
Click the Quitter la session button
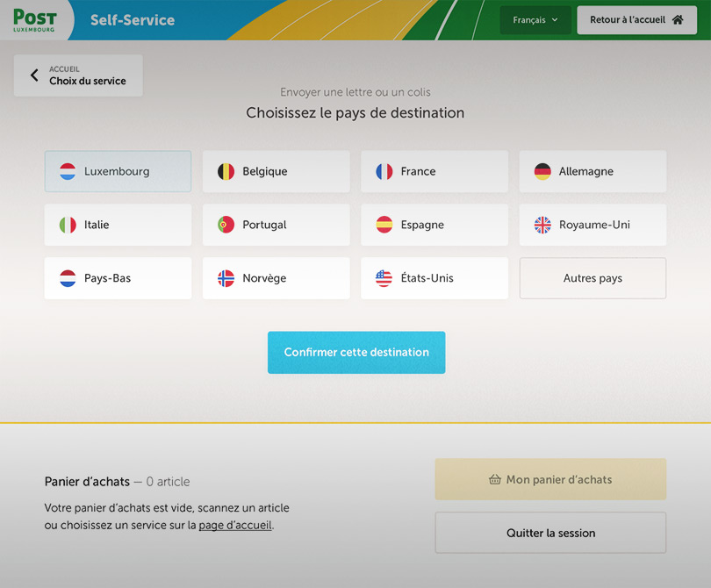(x=550, y=533)
